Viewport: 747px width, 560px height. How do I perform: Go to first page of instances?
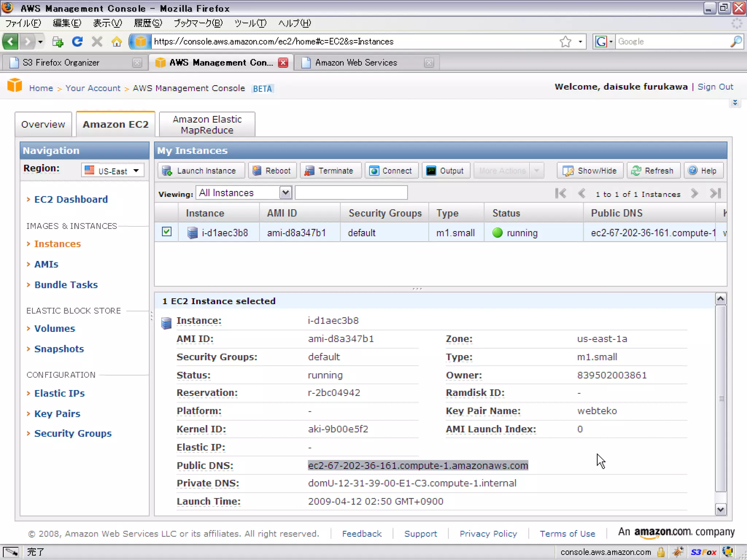click(561, 193)
